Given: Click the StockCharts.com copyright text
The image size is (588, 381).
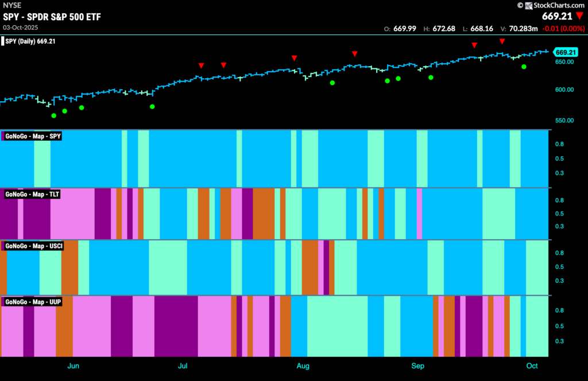Looking at the screenshot, I should pos(551,5).
